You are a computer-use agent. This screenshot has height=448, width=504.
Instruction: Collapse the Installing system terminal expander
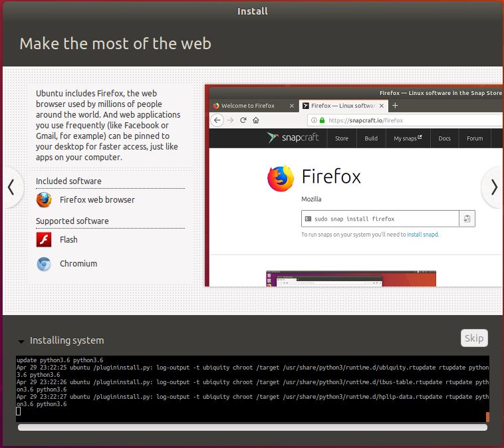click(x=21, y=341)
